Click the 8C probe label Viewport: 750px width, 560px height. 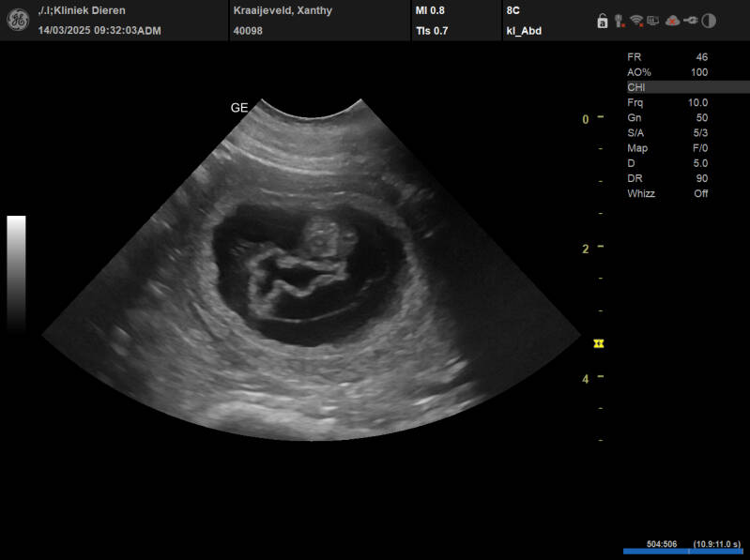pyautogui.click(x=513, y=10)
